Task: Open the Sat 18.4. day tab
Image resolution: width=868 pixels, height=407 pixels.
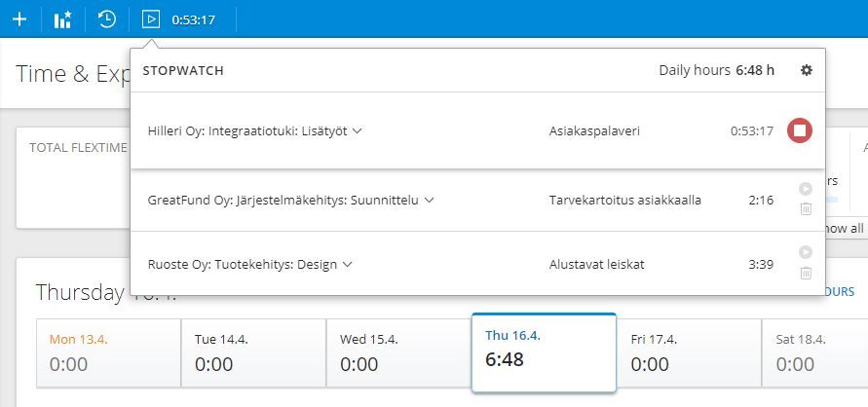Action: point(814,354)
